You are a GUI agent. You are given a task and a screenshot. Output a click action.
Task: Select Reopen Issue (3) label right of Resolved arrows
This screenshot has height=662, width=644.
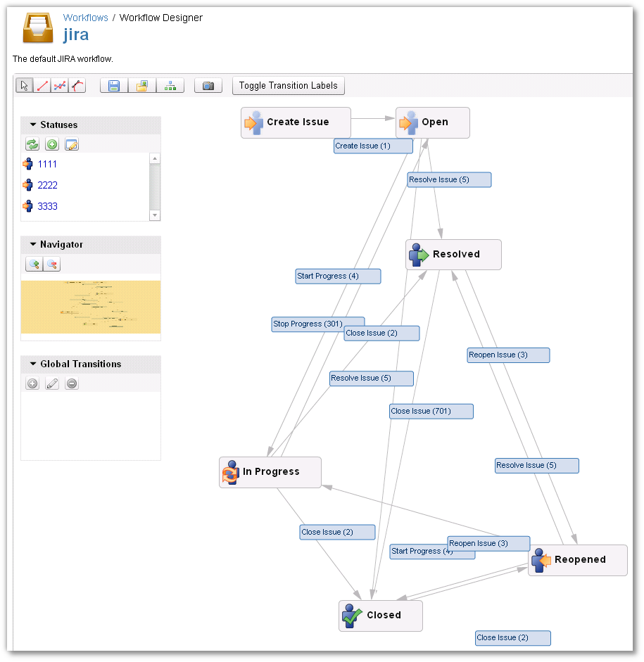pos(508,355)
